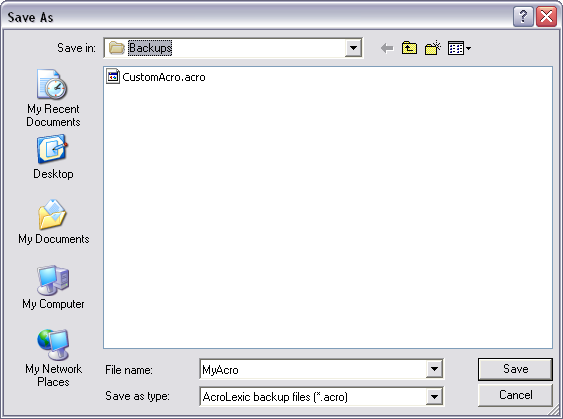The width and height of the screenshot is (563, 419).
Task: Go up one folder level
Action: tap(409, 48)
